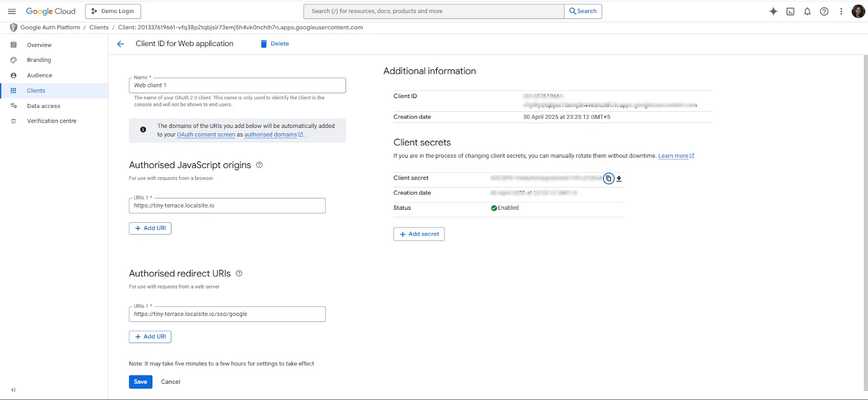
Task: Open the main navigation hamburger menu
Action: pos(12,11)
